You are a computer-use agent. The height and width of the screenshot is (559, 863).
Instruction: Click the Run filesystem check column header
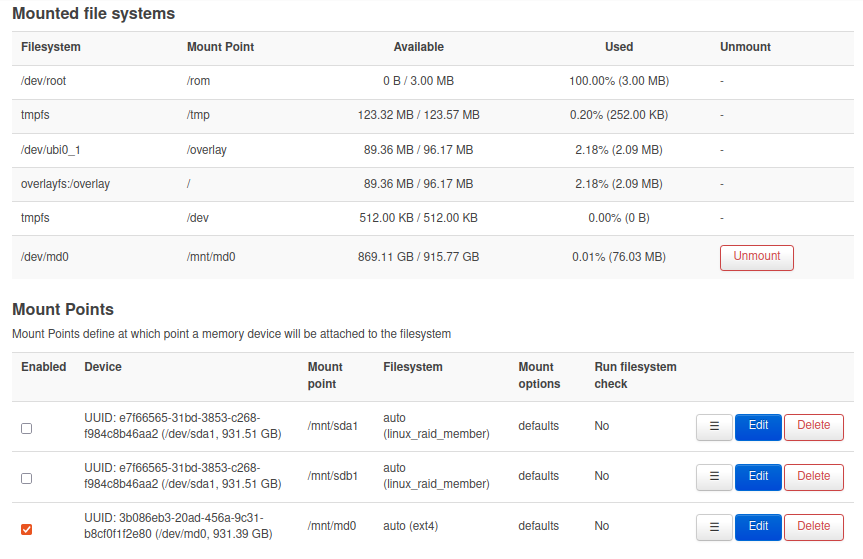point(635,375)
